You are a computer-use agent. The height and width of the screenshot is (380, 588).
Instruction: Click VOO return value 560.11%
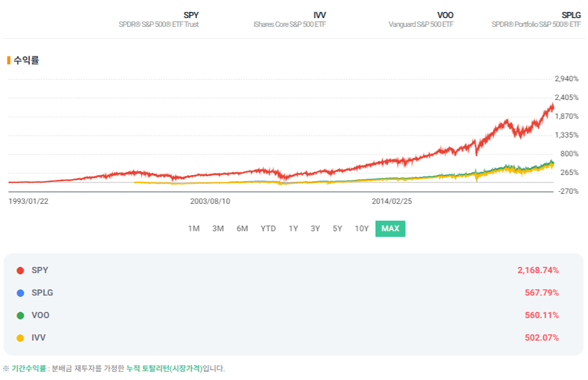(x=542, y=315)
